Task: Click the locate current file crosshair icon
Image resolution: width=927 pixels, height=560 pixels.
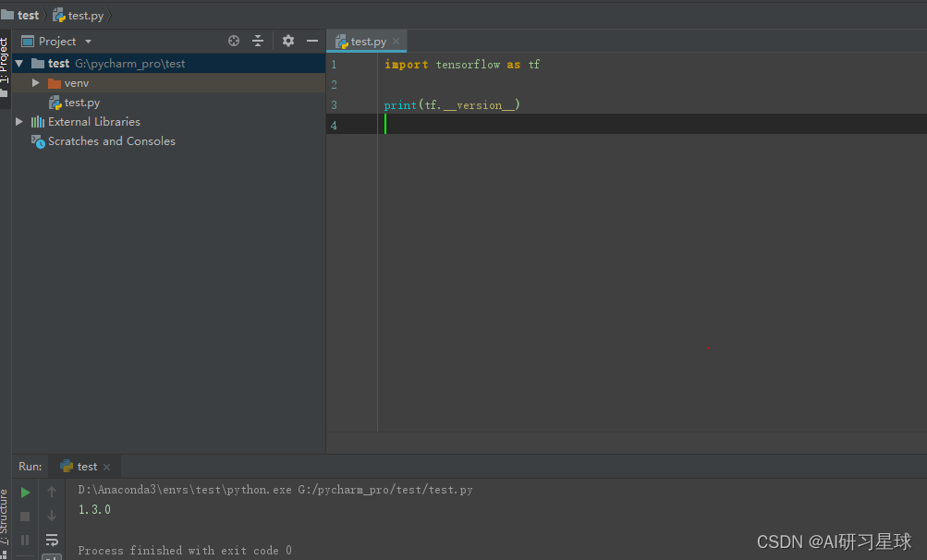Action: 234,41
